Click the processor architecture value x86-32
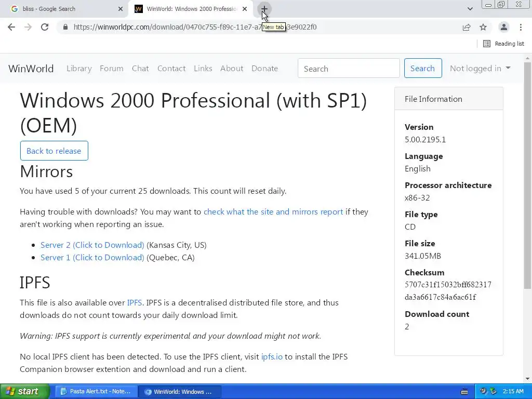 pos(417,198)
